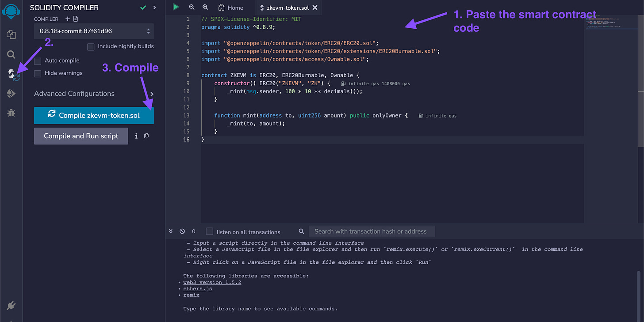Click Compile and Run script button
Image resolution: width=644 pixels, height=322 pixels.
(81, 136)
